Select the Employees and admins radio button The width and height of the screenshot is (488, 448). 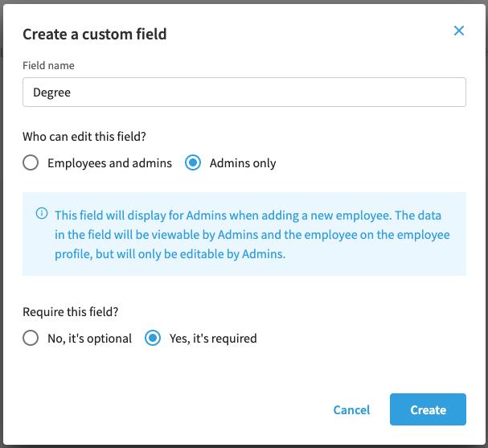point(31,162)
